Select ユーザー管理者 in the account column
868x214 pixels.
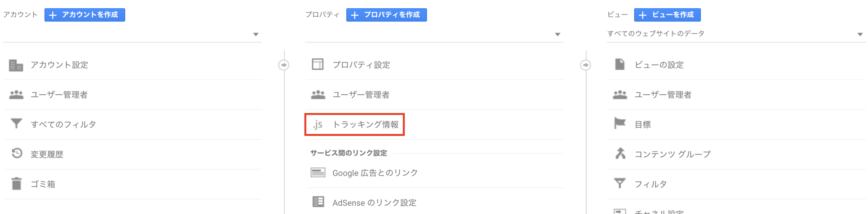133,95
